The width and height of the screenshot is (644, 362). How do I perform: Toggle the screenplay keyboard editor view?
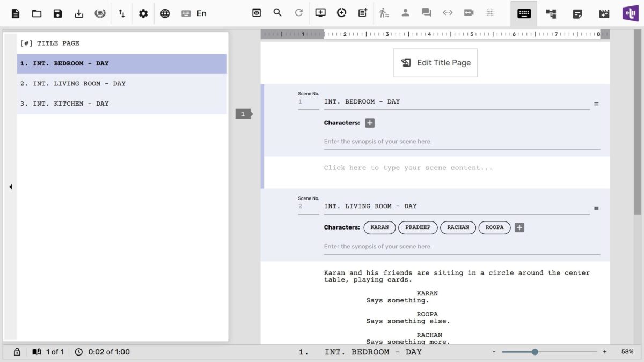pyautogui.click(x=524, y=14)
